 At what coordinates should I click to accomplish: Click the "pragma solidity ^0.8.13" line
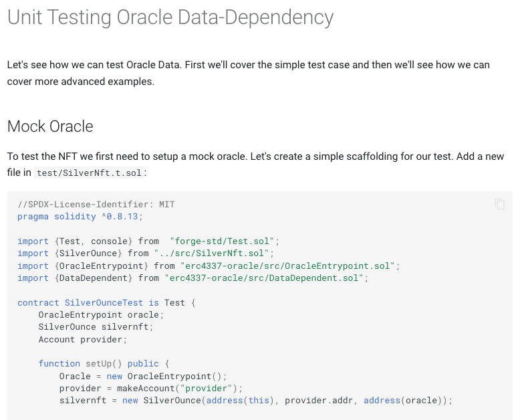[x=80, y=217]
